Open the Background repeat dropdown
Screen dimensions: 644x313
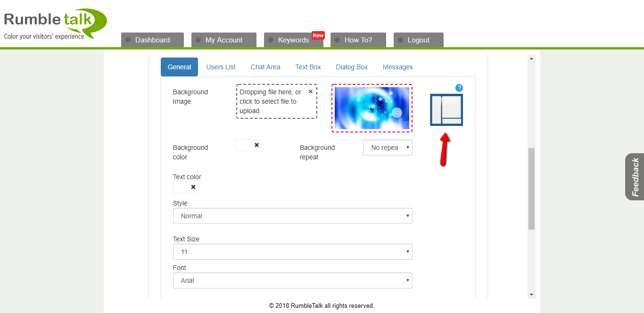(x=388, y=148)
